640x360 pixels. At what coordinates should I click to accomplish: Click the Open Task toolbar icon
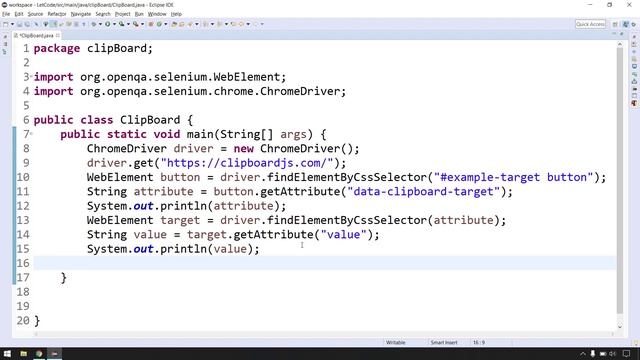pos(182,24)
